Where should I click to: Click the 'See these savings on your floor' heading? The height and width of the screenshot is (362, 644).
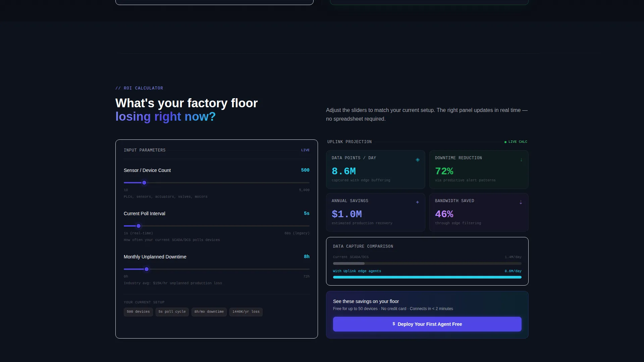366,301
